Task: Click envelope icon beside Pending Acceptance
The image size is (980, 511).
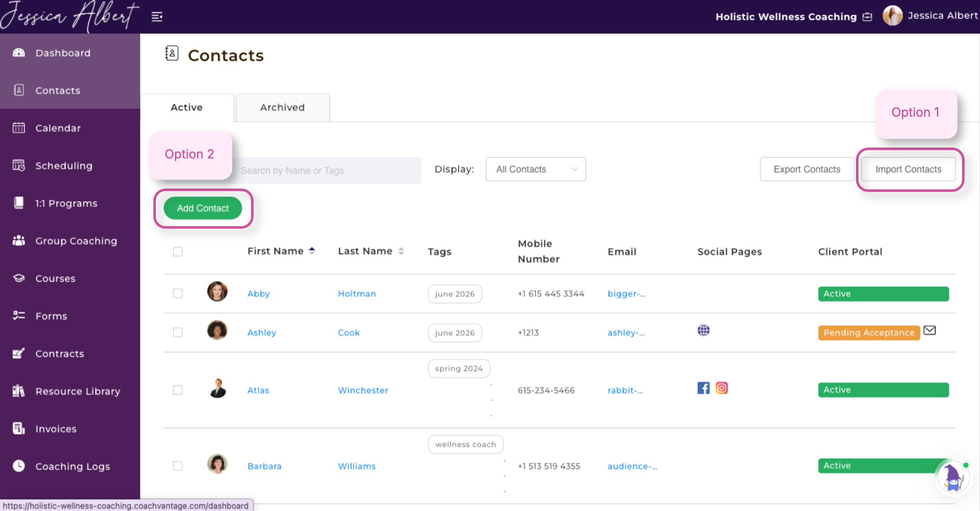Action: 929,330
